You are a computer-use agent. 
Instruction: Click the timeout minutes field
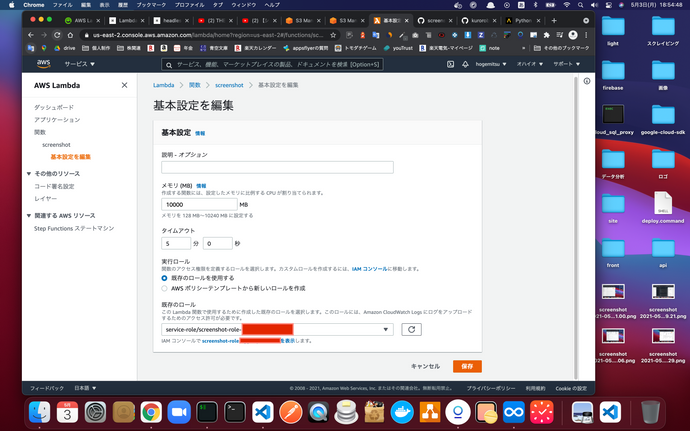[x=176, y=243]
